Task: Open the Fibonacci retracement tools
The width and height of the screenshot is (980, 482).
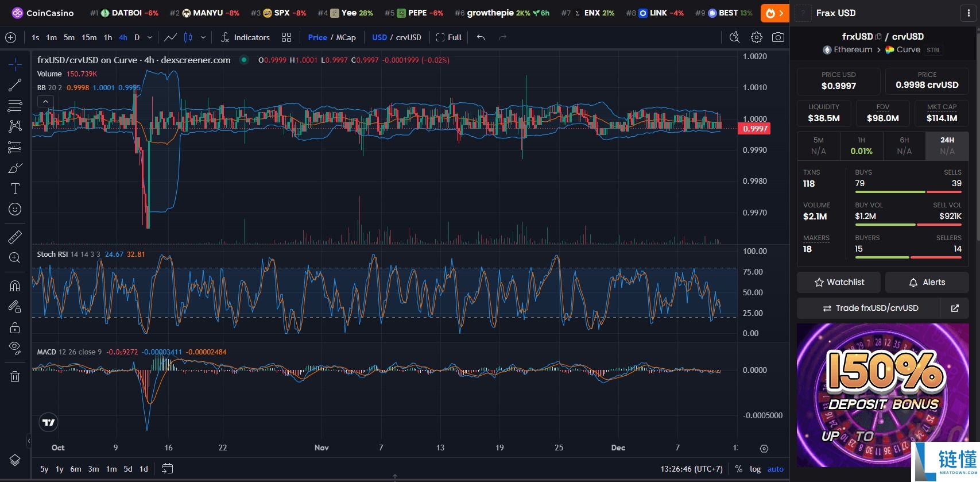Action: coord(15,106)
